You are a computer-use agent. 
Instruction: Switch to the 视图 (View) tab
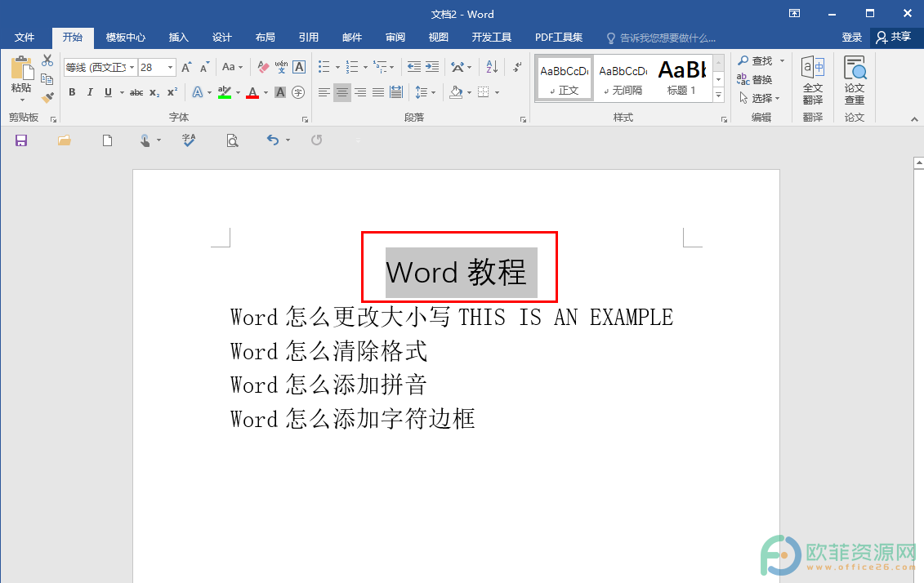click(439, 38)
